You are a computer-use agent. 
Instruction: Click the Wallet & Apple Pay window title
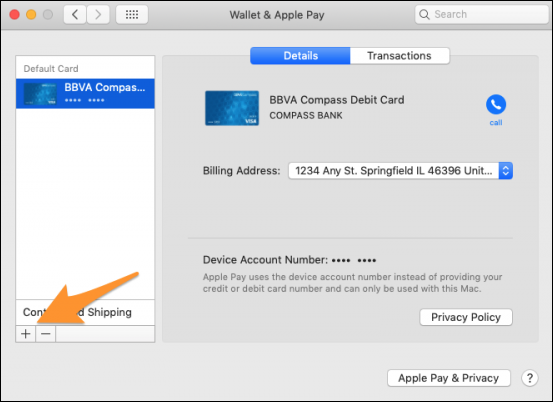[x=277, y=15]
